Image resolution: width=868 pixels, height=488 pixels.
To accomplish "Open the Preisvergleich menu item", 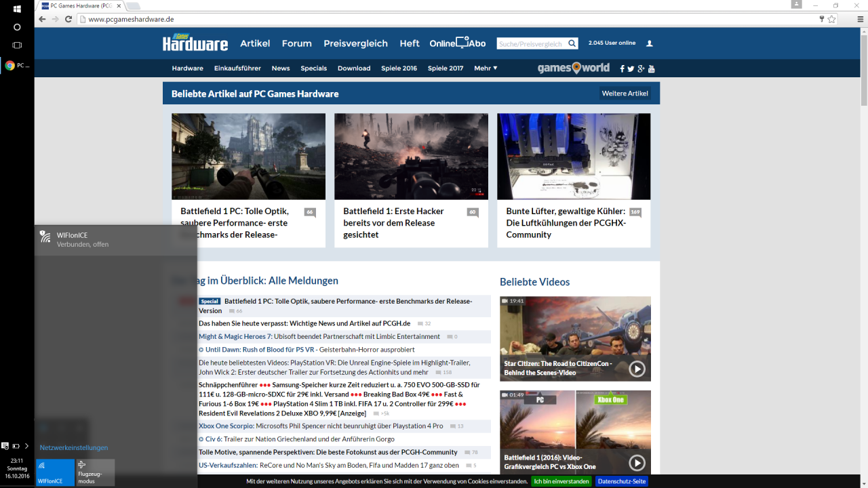I will (355, 43).
